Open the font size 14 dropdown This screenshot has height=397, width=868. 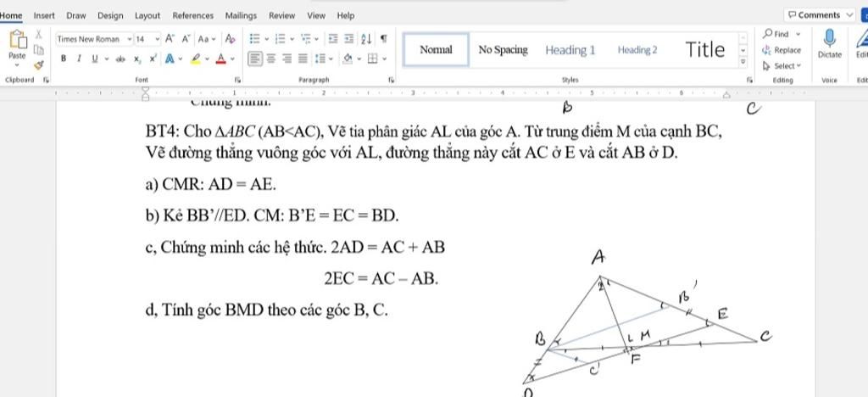pyautogui.click(x=157, y=39)
